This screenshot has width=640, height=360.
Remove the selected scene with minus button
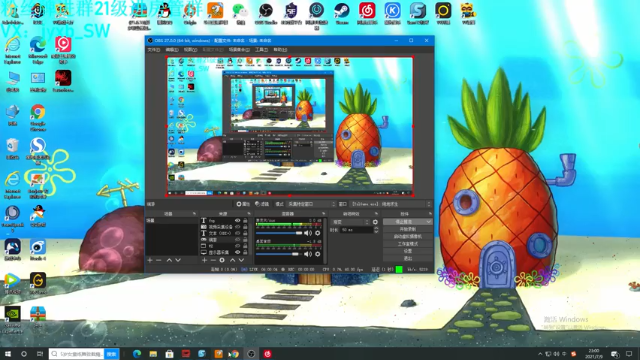click(159, 260)
